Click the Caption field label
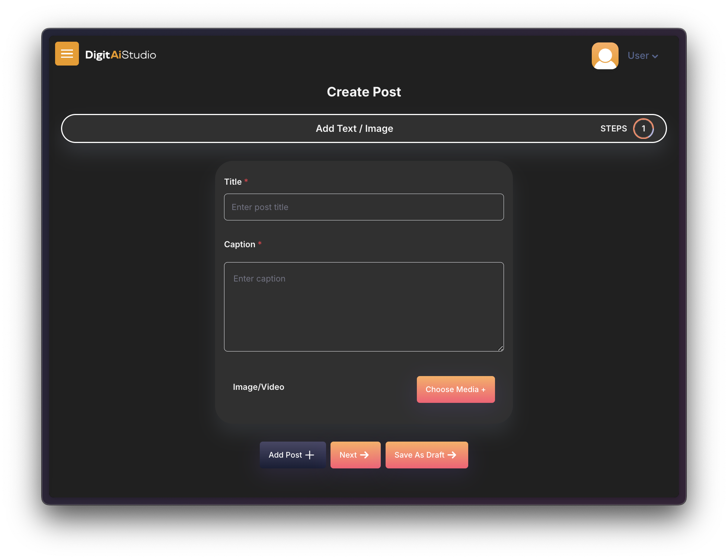Image resolution: width=728 pixels, height=560 pixels. coord(239,244)
